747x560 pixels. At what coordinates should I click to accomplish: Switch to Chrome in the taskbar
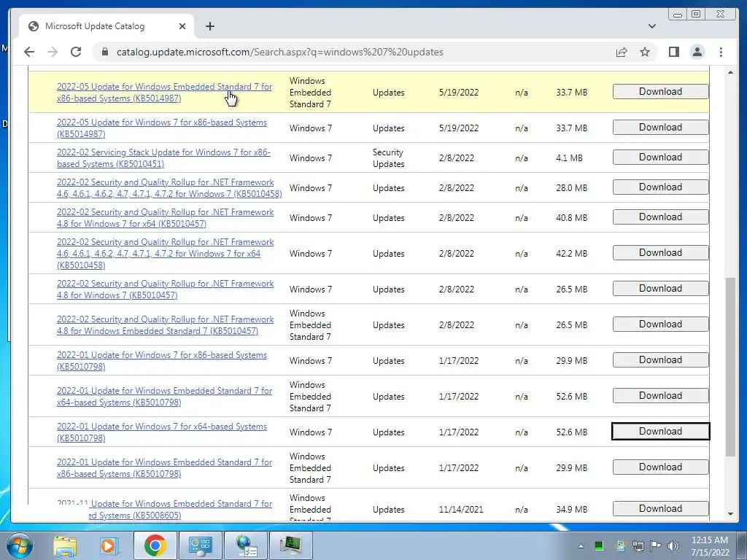click(155, 545)
